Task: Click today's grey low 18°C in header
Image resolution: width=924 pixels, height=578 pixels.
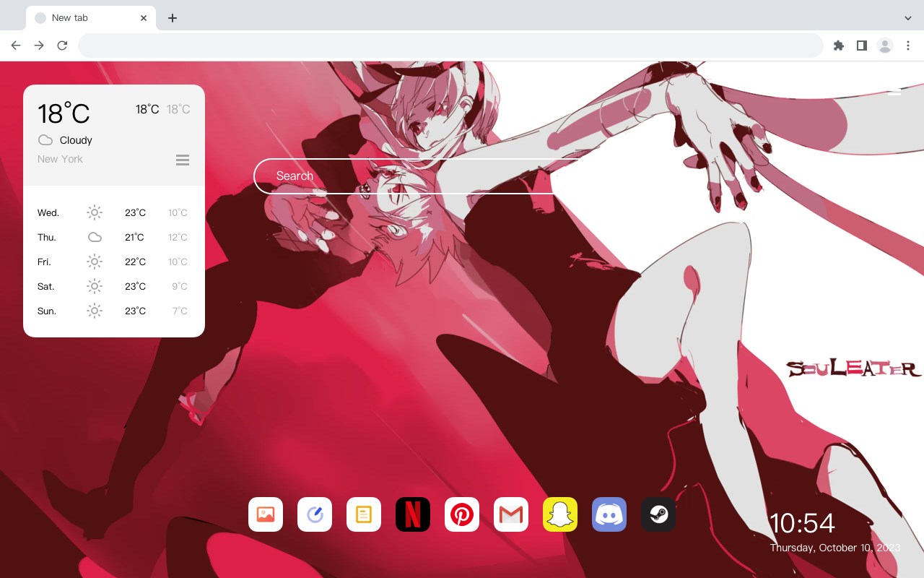Action: click(178, 109)
